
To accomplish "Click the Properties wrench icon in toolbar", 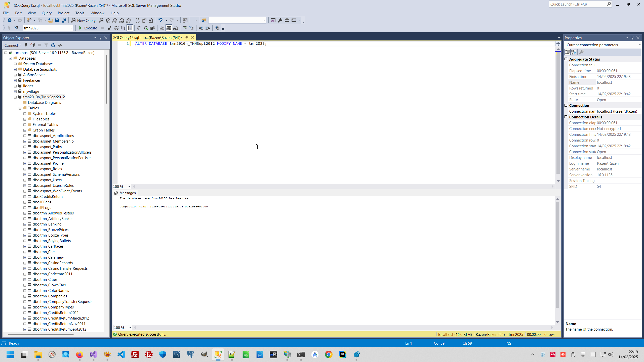I will coord(280,20).
